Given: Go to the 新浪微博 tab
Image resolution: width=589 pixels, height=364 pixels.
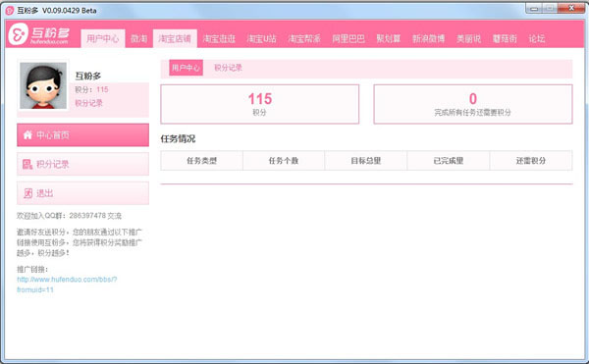Looking at the screenshot, I should click(x=429, y=38).
